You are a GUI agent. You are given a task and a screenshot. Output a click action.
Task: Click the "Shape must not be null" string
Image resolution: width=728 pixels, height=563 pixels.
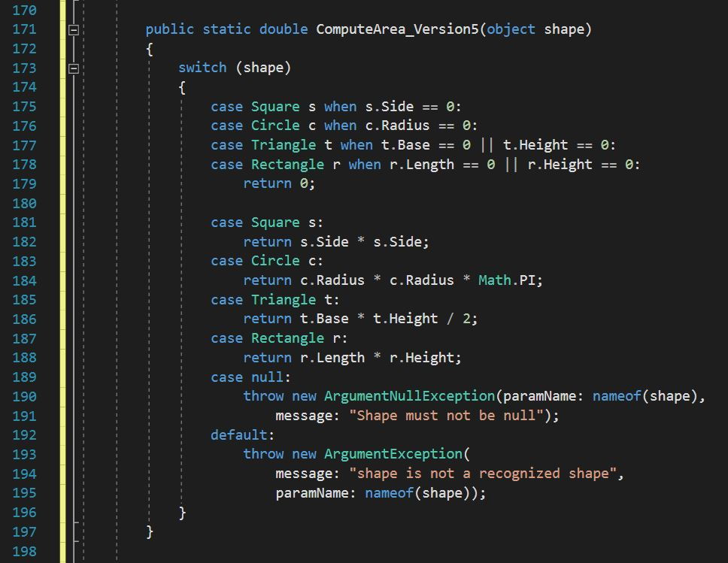[x=447, y=416]
